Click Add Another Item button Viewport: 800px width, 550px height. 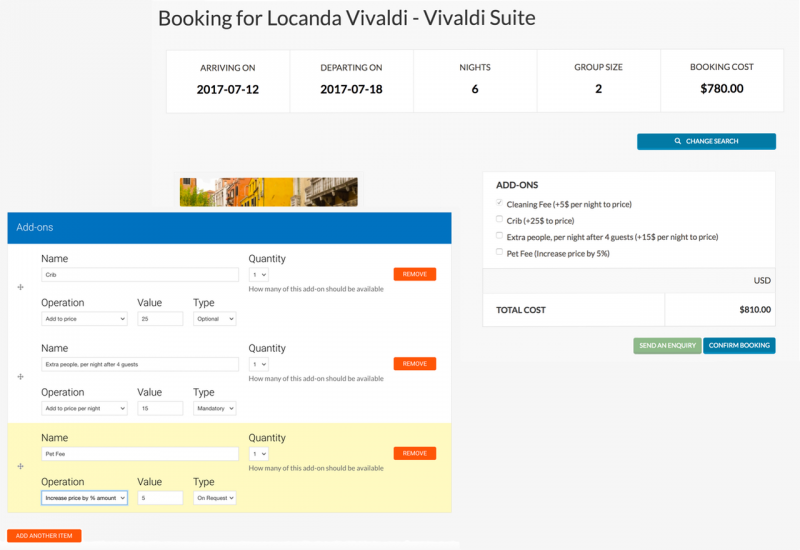tap(44, 536)
